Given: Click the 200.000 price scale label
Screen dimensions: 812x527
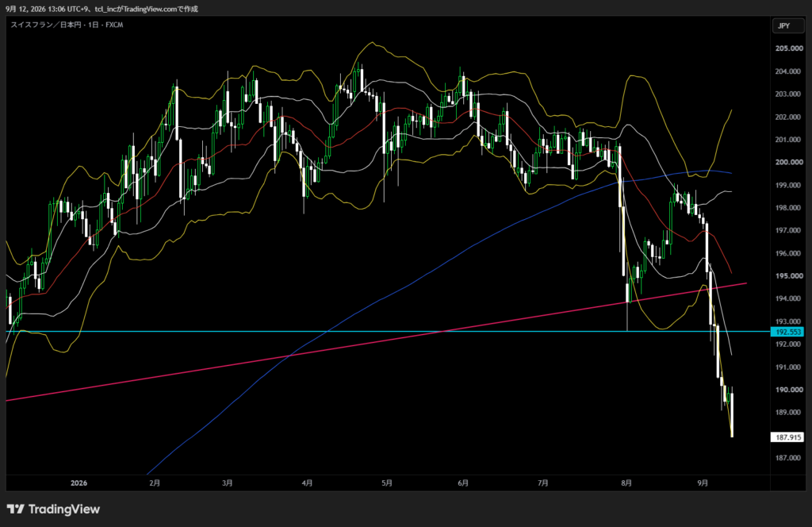Looking at the screenshot, I should pos(789,162).
